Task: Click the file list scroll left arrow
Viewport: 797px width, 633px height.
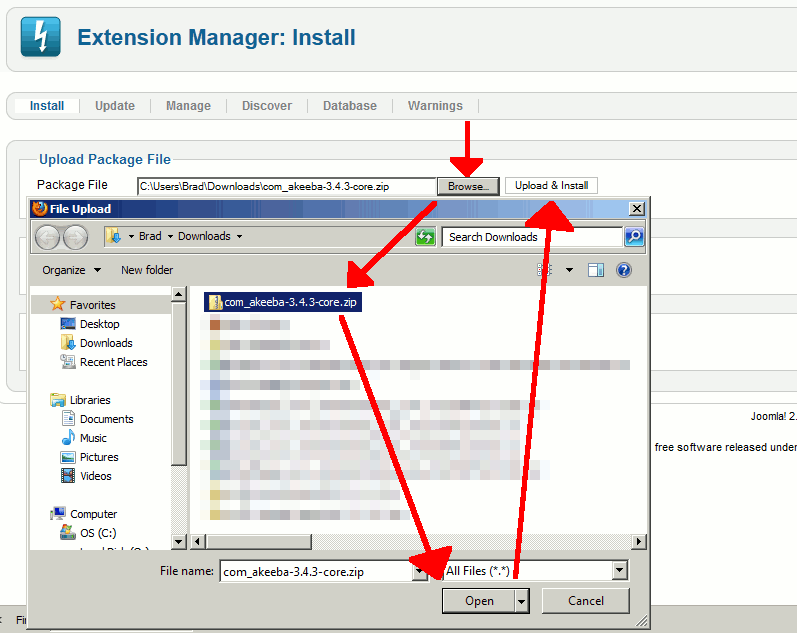Action: pyautogui.click(x=198, y=541)
